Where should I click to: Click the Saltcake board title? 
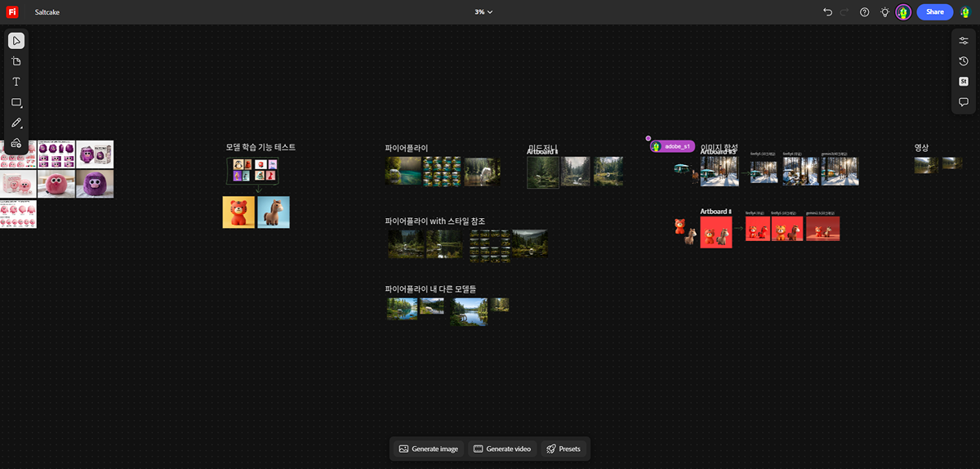pos(47,12)
